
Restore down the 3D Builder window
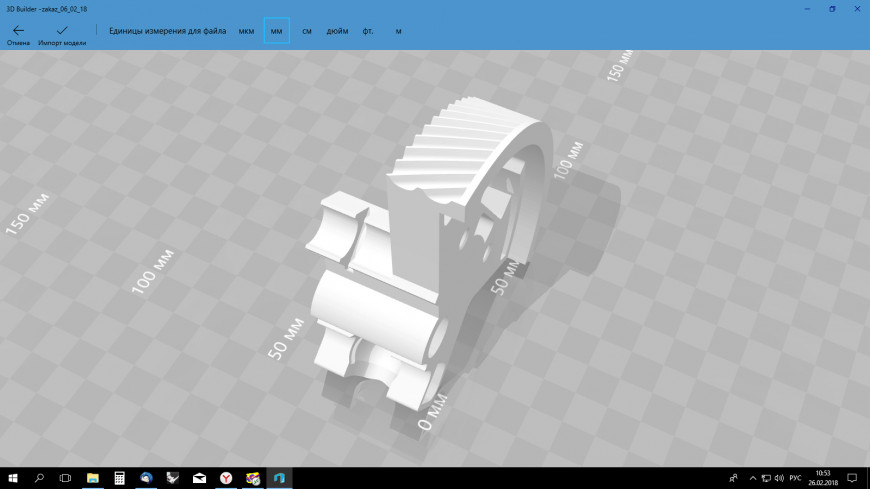832,9
